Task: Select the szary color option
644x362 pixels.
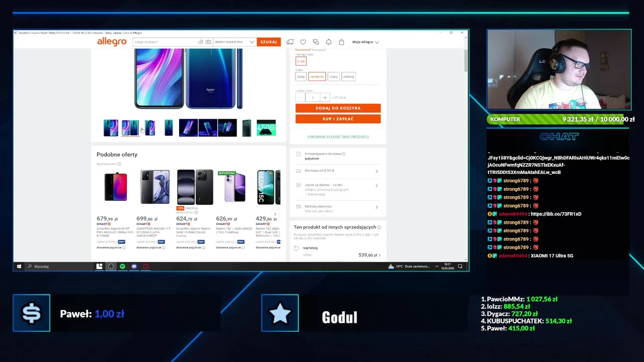Action: click(334, 77)
